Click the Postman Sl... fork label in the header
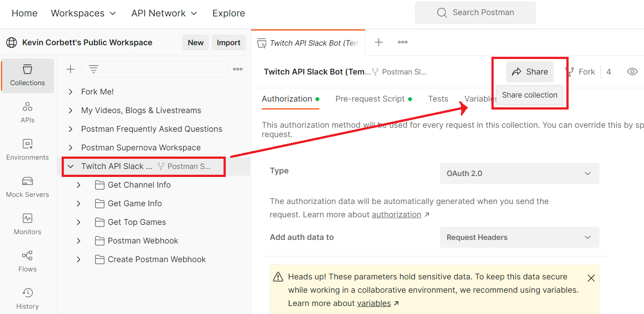The height and width of the screenshot is (314, 644). (x=404, y=72)
